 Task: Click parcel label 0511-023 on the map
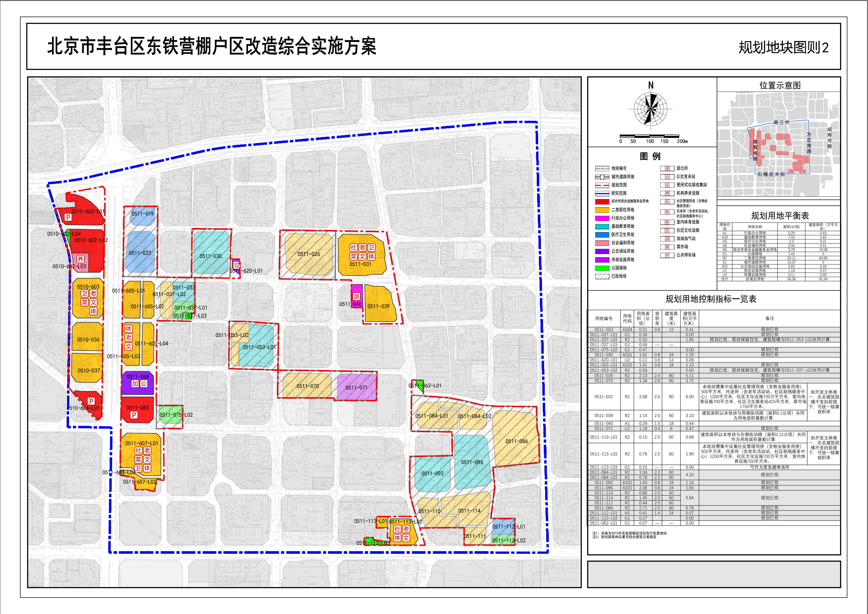[x=140, y=253]
